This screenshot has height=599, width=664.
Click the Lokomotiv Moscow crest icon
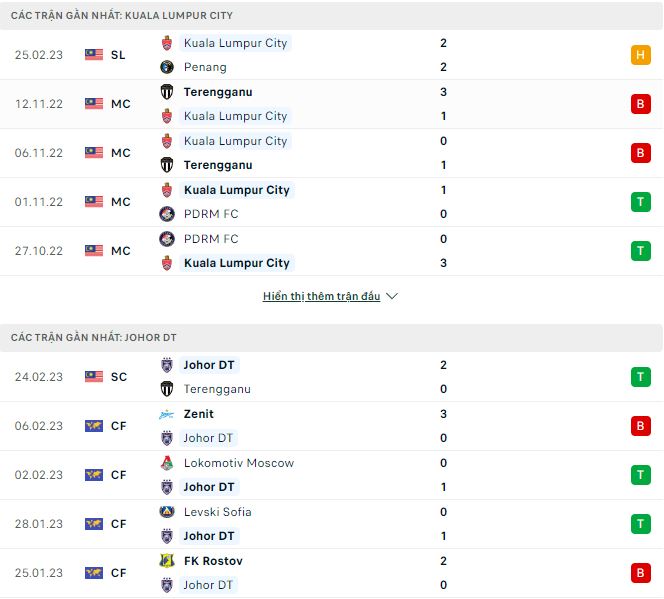click(x=167, y=463)
